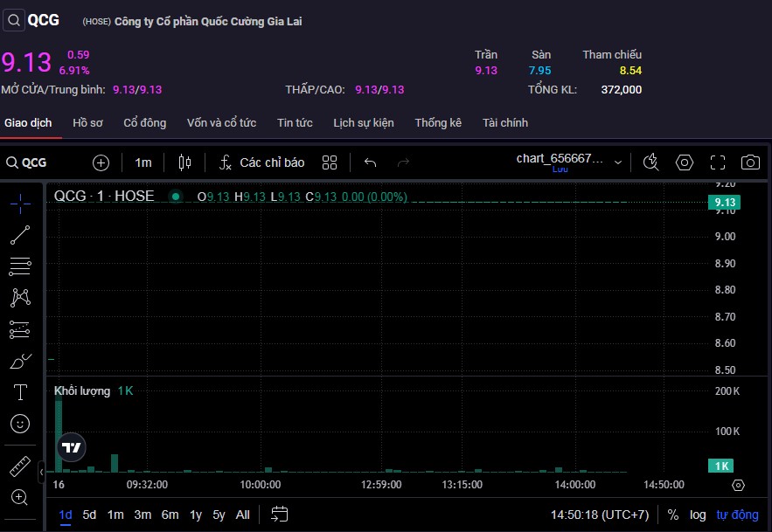This screenshot has width=772, height=532.
Task: Switch to the Tin tức tab
Action: click(x=295, y=123)
